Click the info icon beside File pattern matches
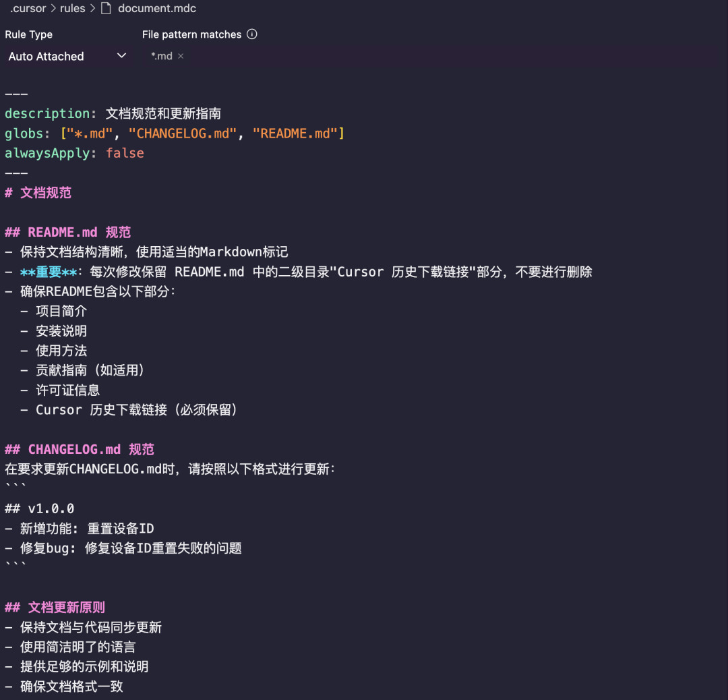Screen dimensions: 728x700 [x=251, y=34]
